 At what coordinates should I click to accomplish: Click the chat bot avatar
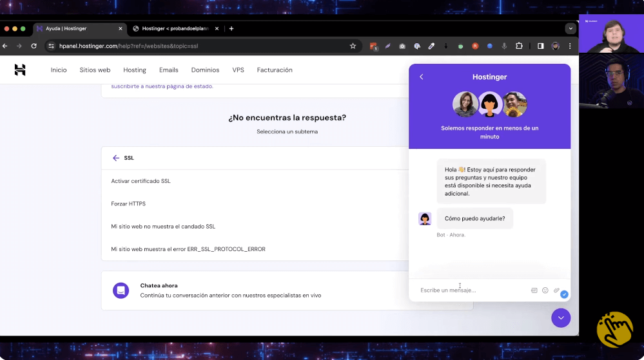pyautogui.click(x=425, y=218)
